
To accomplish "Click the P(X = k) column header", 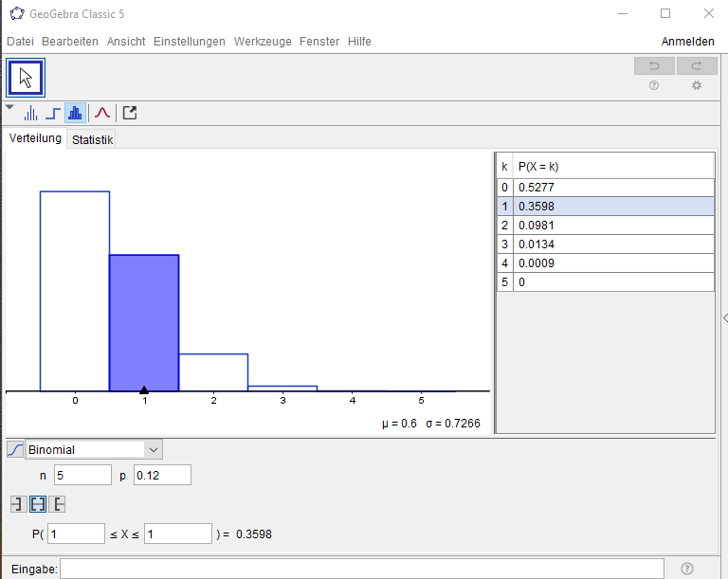I will pyautogui.click(x=613, y=166).
